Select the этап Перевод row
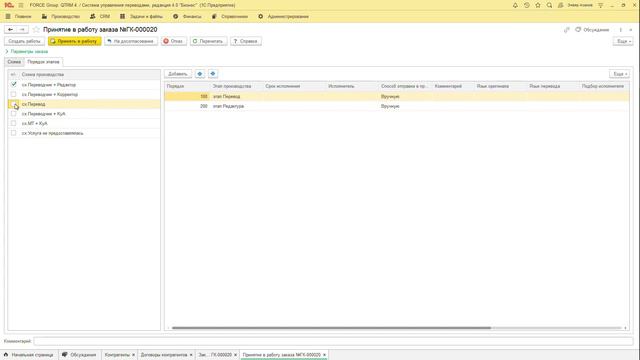Viewport: 640px width, 360px height. point(397,96)
